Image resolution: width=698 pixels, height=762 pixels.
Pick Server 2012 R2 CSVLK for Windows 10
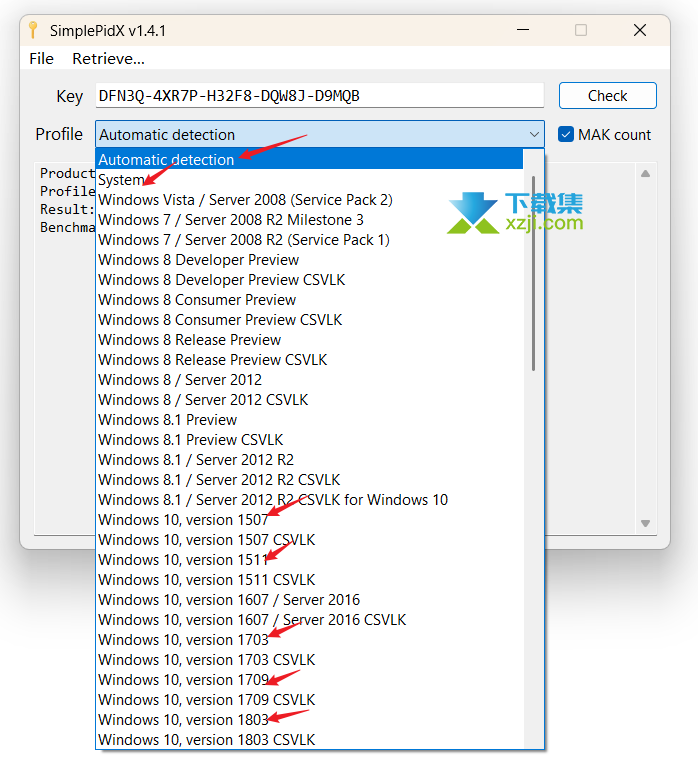[x=310, y=500]
